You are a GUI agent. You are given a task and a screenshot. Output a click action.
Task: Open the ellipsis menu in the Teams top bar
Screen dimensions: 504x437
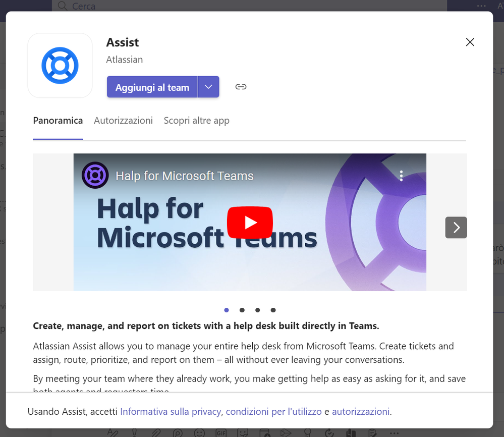click(481, 6)
